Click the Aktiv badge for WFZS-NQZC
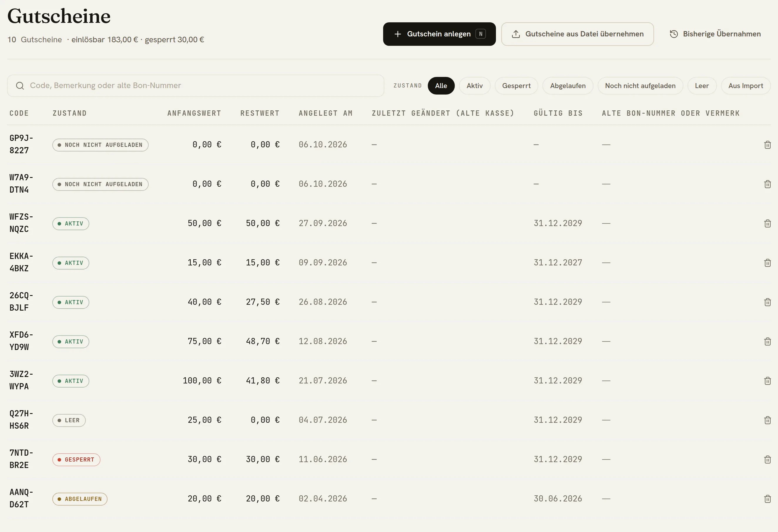 [71, 223]
